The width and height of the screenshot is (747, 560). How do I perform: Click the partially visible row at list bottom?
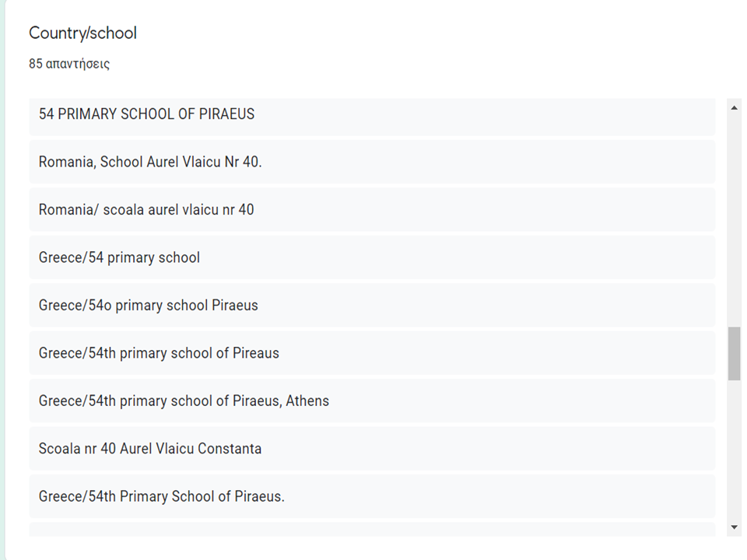pyautogui.click(x=372, y=530)
